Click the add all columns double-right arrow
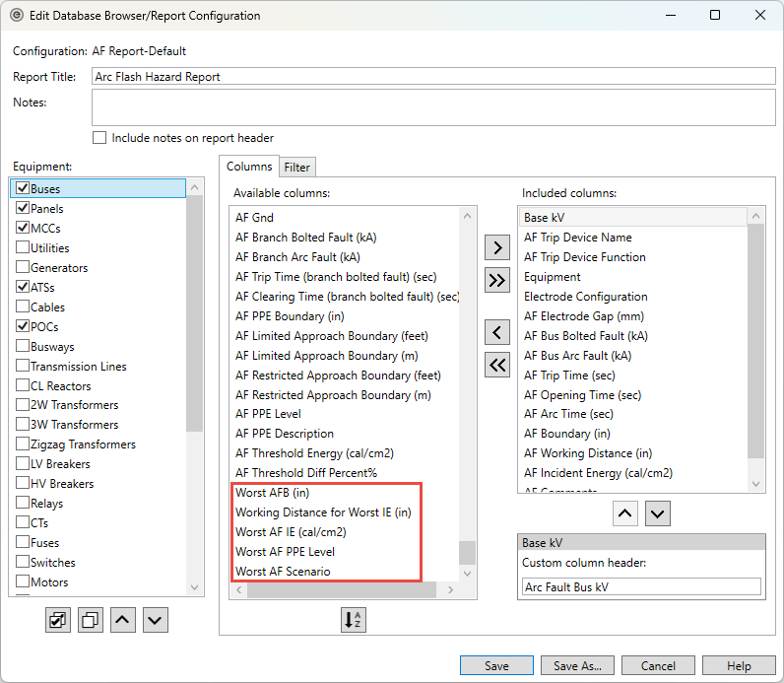 (x=497, y=280)
